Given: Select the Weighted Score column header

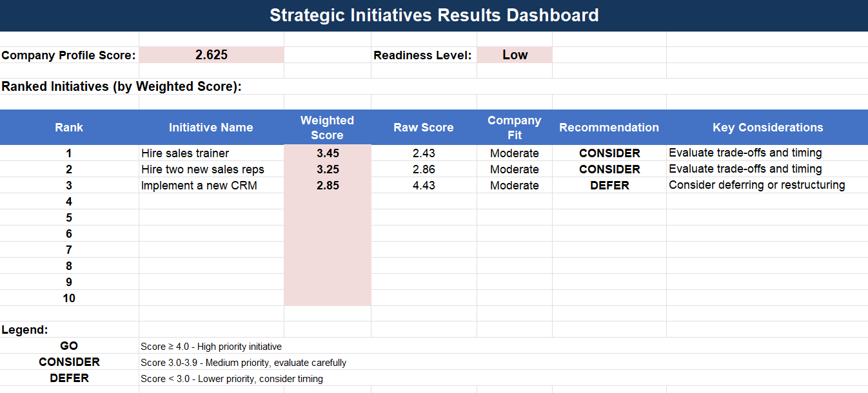Looking at the screenshot, I should pyautogui.click(x=327, y=127).
